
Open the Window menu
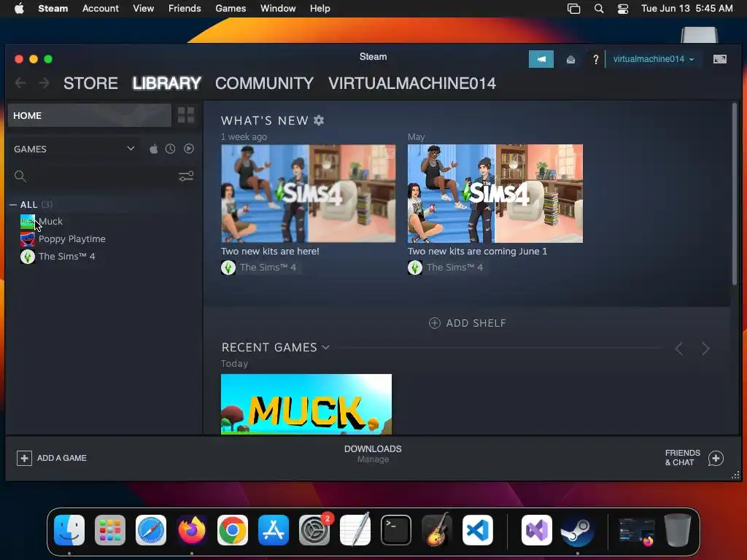(x=278, y=9)
